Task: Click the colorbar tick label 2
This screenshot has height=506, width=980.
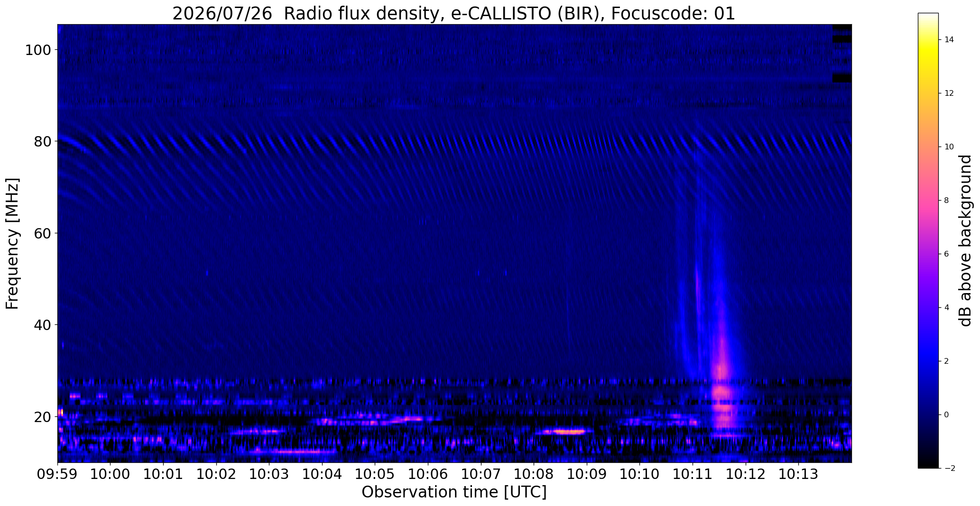Action: (947, 361)
